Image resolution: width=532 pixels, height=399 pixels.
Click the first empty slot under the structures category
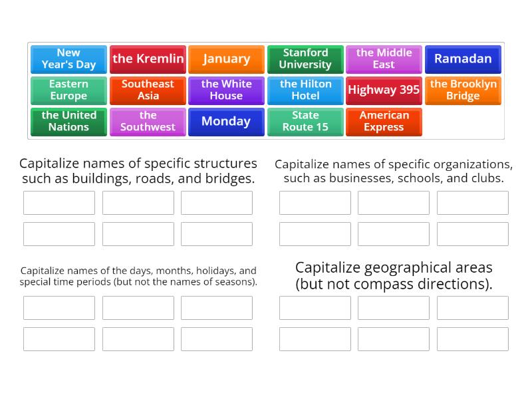pos(59,203)
